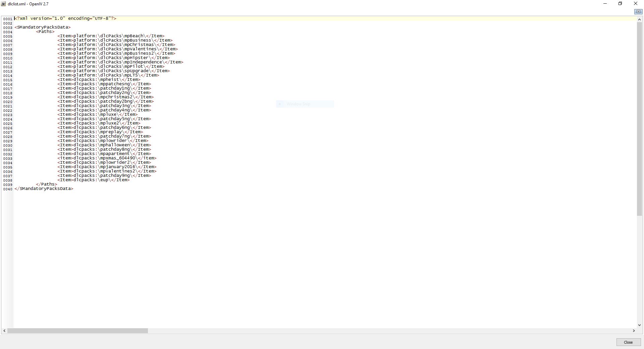
Task: Click the mppatchesng item line
Action: click(x=104, y=84)
